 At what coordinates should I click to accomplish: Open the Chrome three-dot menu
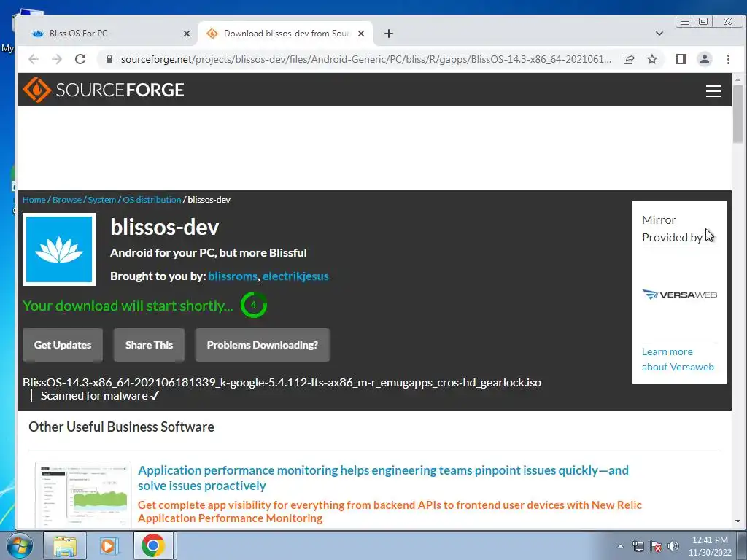(728, 59)
